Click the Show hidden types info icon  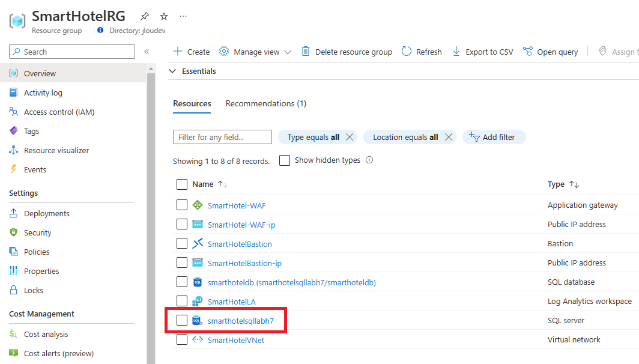[369, 160]
